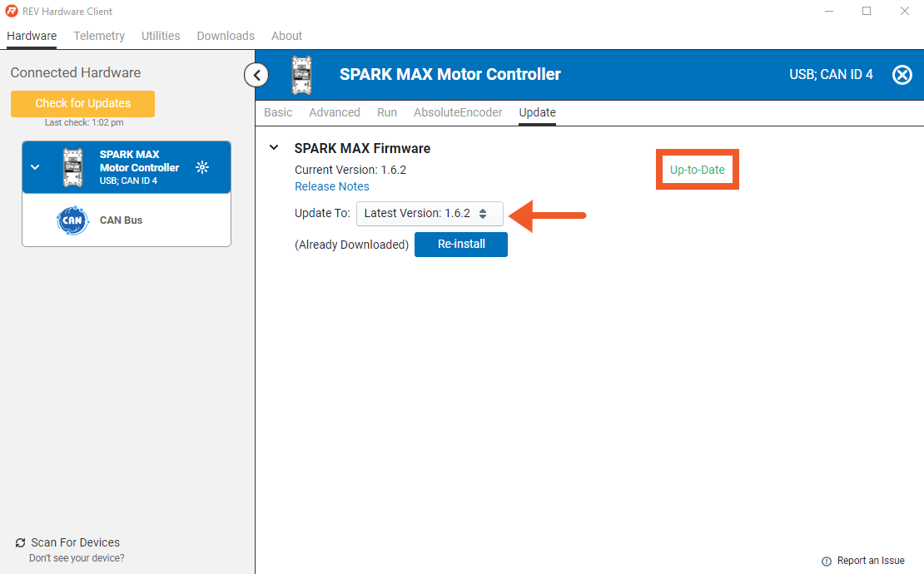Open the Release Notes link
The width and height of the screenshot is (924, 574).
click(x=332, y=186)
